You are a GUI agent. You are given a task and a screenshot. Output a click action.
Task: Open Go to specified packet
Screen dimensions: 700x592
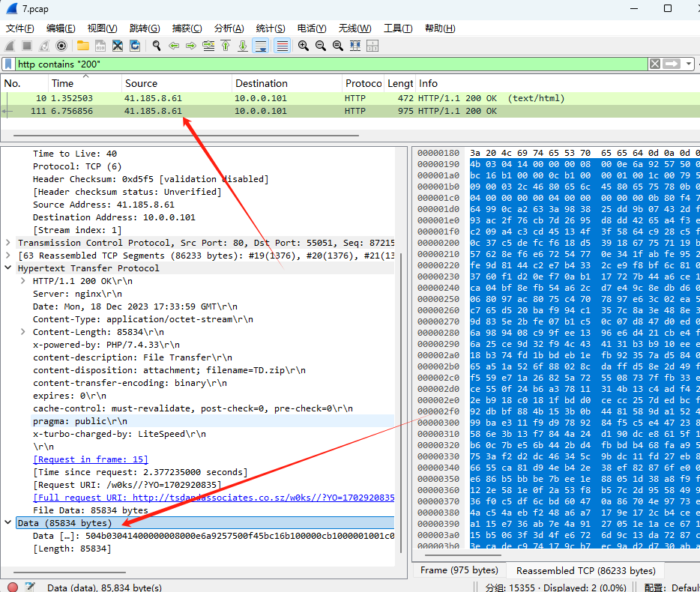coord(208,46)
